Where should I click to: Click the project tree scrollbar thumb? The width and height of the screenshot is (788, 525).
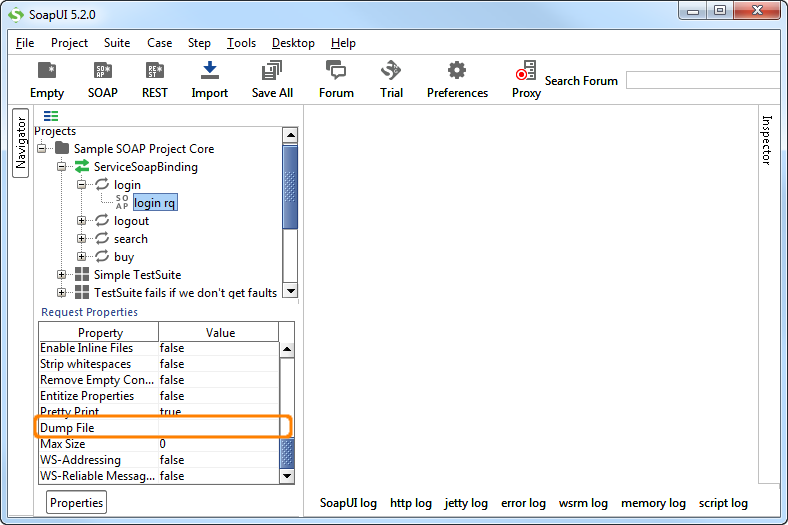point(290,187)
